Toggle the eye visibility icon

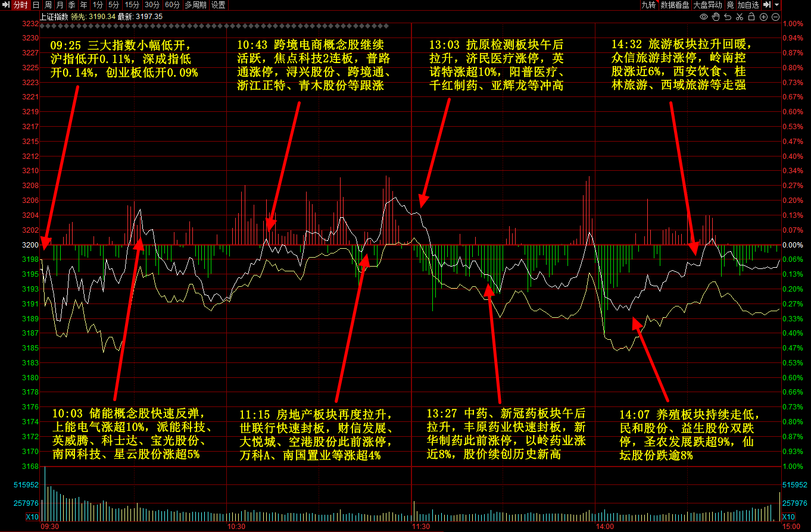point(704,17)
